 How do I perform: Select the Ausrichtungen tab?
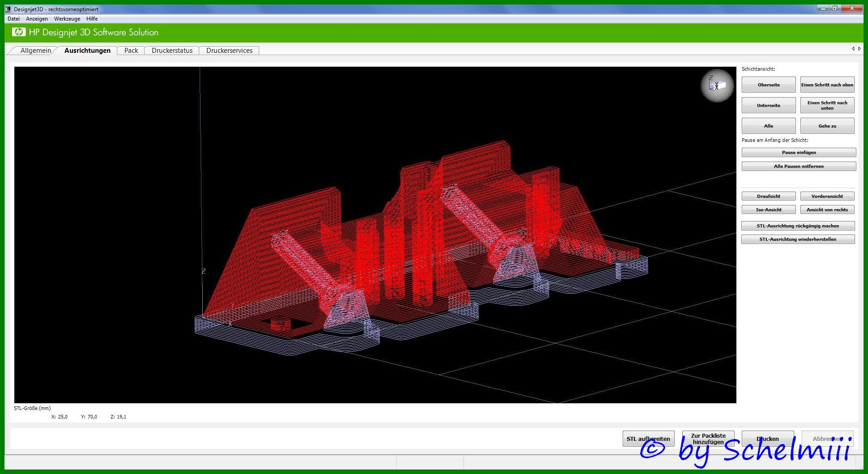87,51
